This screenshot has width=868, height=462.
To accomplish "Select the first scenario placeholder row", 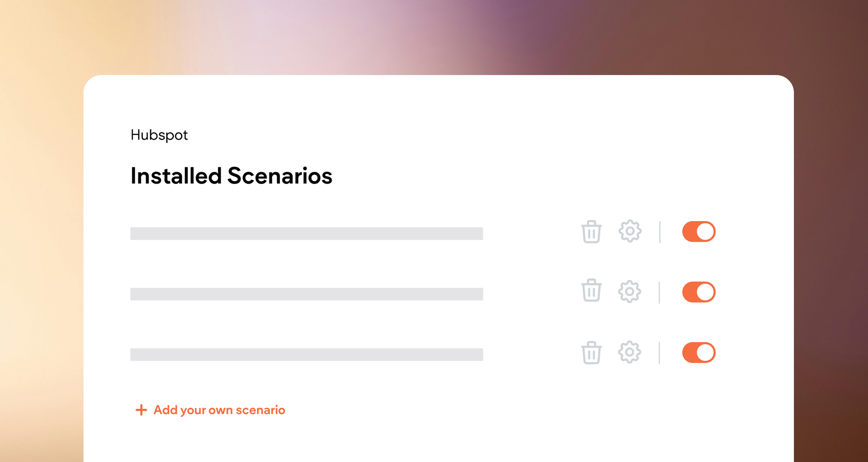I will coord(307,234).
